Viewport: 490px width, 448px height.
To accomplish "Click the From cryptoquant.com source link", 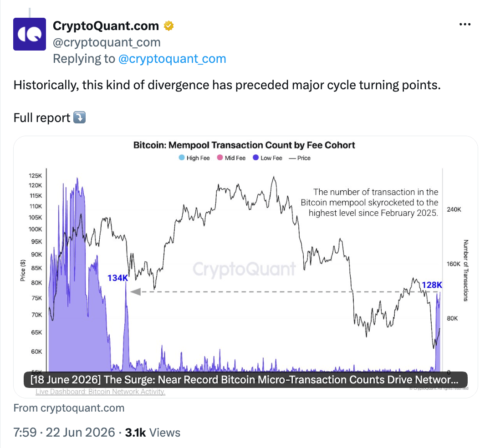I will coord(69,408).
